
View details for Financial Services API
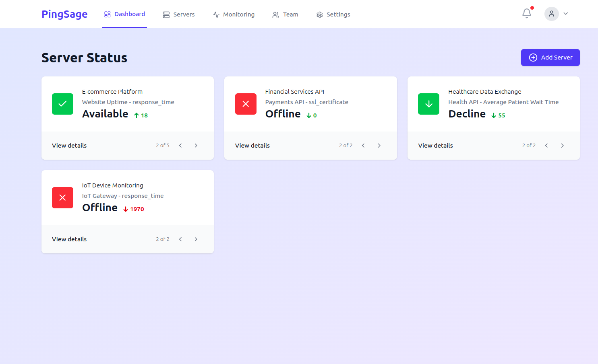click(252, 146)
